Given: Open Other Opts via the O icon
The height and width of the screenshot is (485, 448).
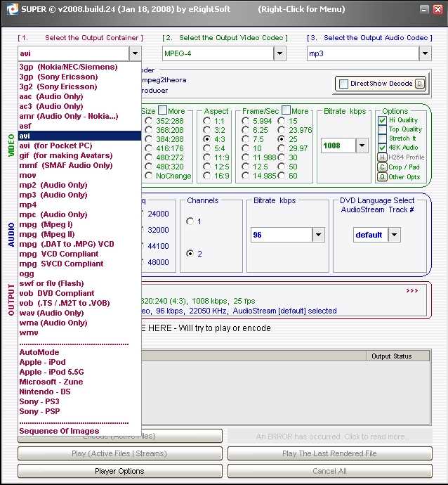Looking at the screenshot, I should [x=382, y=177].
